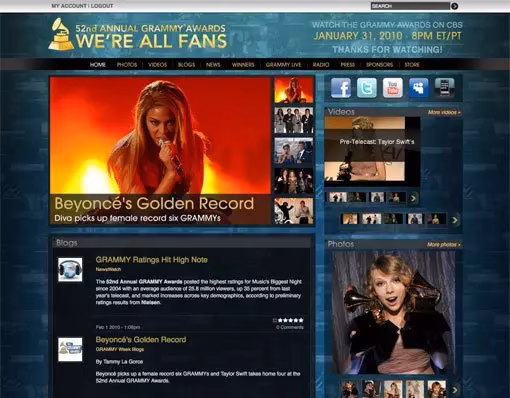Viewport: 510px width, 398px height.
Task: Open GRAMMY Ratings Hit High Note post
Action: coord(152,260)
